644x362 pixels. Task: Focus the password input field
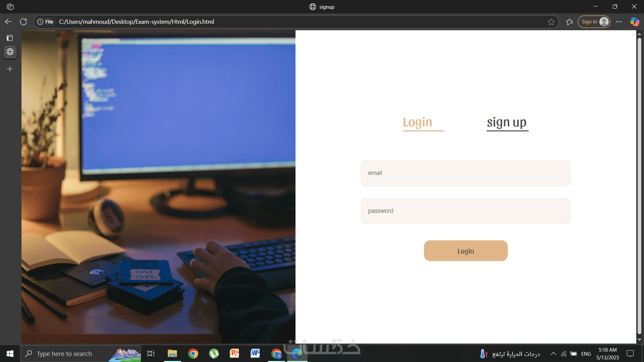coord(466,211)
